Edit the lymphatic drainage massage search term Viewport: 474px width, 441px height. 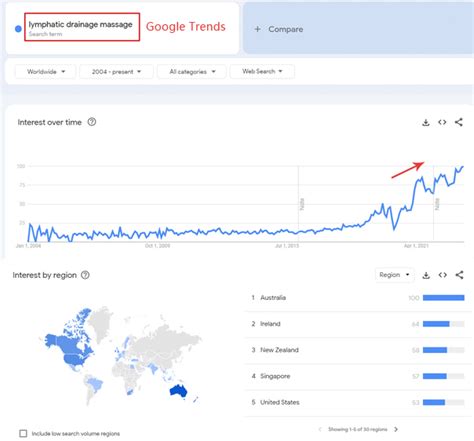(x=82, y=27)
